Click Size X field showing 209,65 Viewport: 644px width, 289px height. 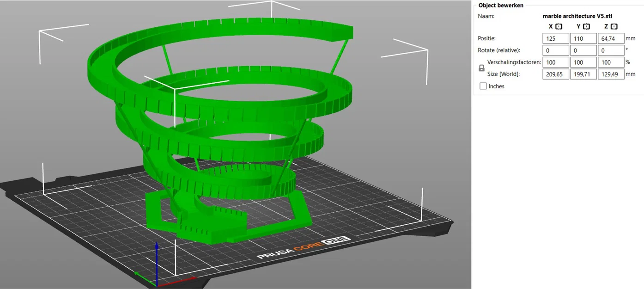[x=556, y=74]
